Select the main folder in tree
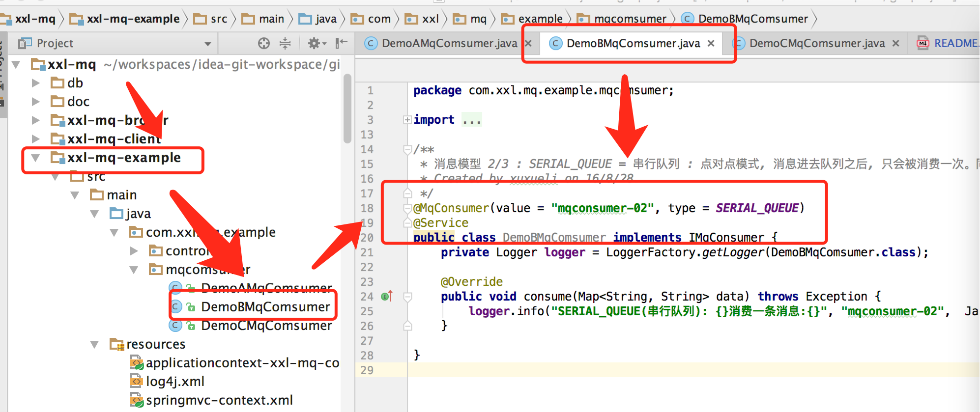The image size is (980, 412). click(x=114, y=195)
